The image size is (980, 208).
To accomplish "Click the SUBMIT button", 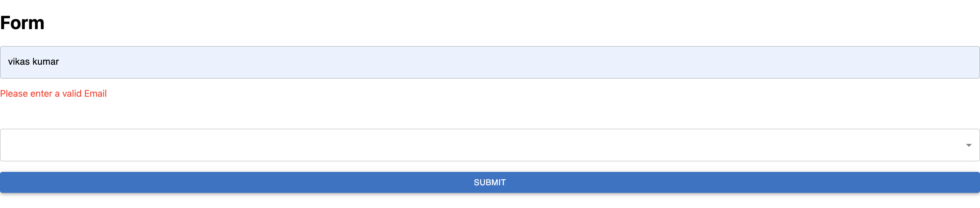I will (490, 183).
